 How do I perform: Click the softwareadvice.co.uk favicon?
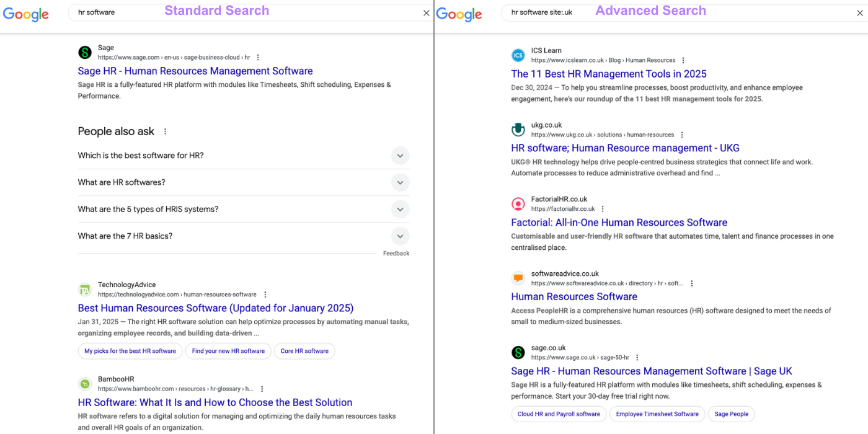tap(518, 278)
